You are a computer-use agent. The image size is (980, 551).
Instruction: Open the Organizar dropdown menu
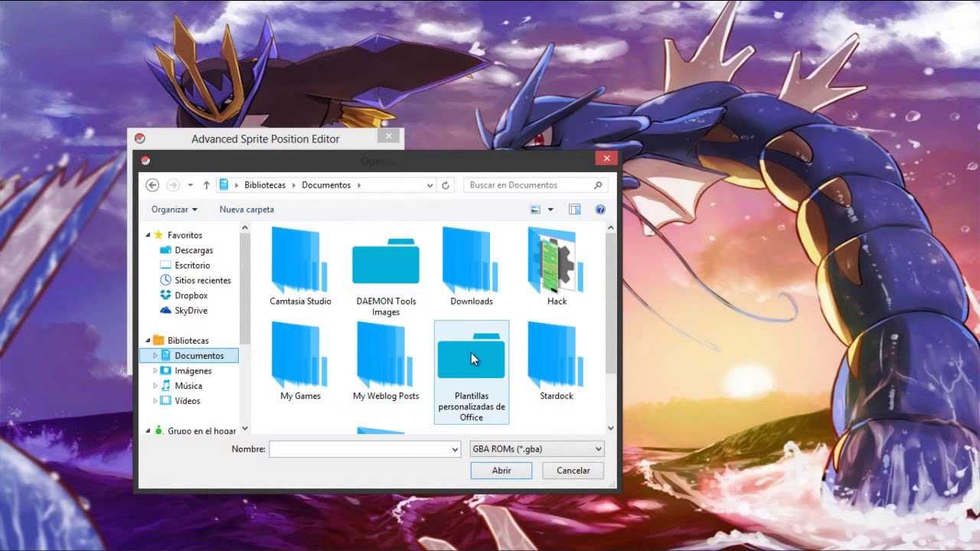(x=174, y=210)
